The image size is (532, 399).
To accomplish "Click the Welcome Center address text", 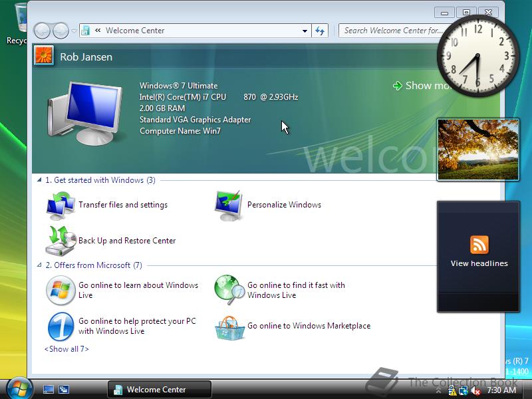I will 135,31.
